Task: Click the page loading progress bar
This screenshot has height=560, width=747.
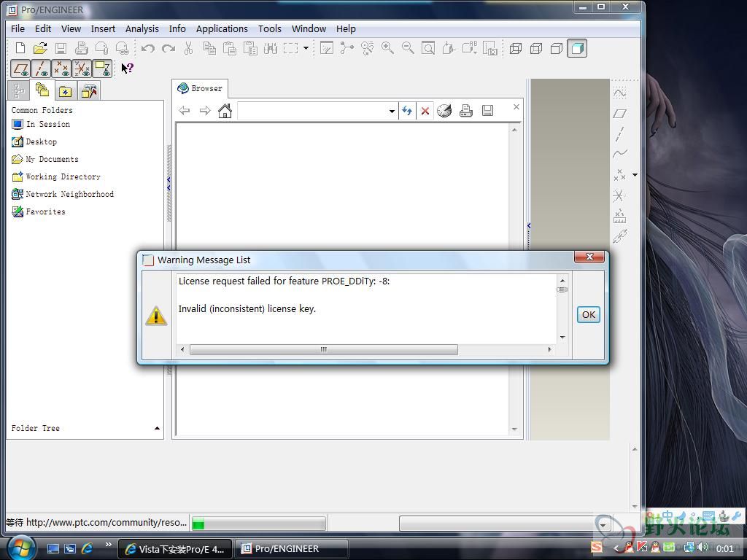Action: (259, 524)
